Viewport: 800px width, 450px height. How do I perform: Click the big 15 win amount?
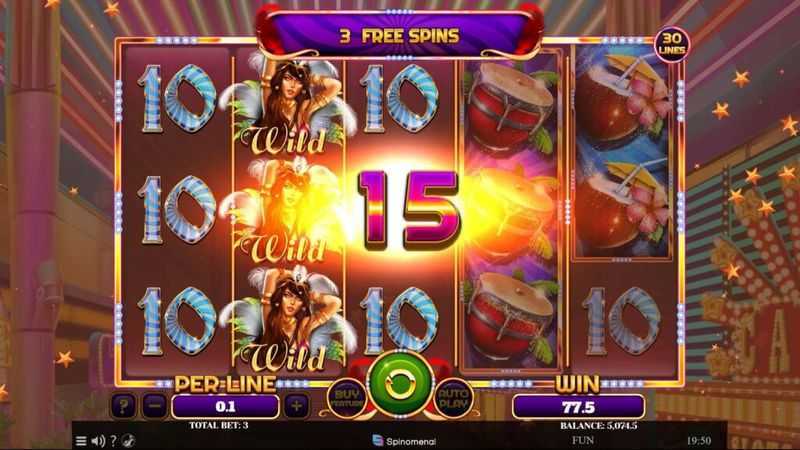click(409, 210)
